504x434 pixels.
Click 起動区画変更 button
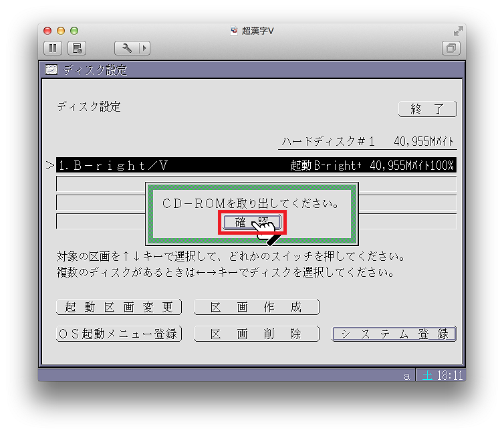119,307
